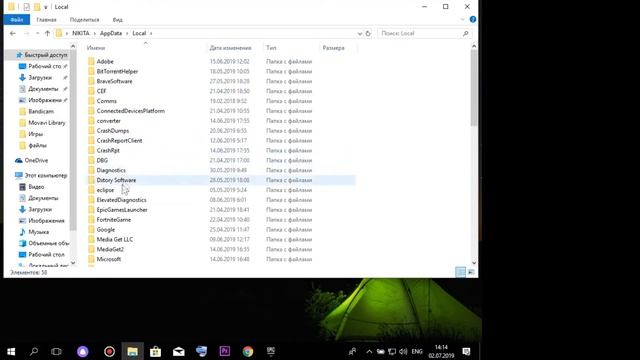This screenshot has width=640, height=360.
Task: Open Google Chrome taskbar icon
Action: coord(248,351)
